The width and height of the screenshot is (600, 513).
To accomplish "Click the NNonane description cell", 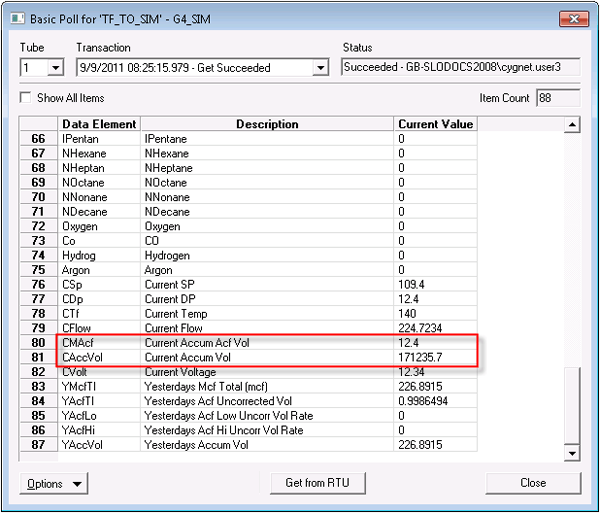I will 267,197.
